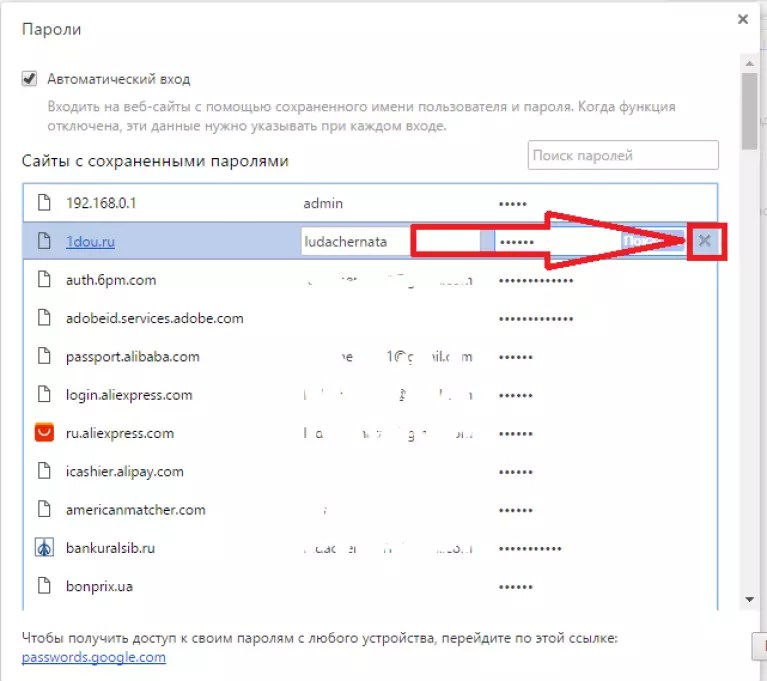This screenshot has height=681, width=767.
Task: Select the login.aliexpress.com row
Action: pos(370,395)
